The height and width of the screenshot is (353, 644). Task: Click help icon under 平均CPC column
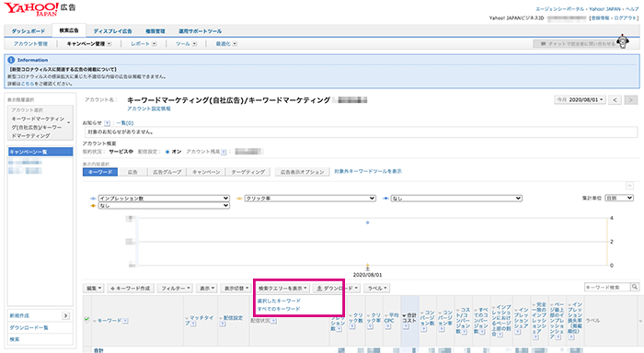(387, 326)
